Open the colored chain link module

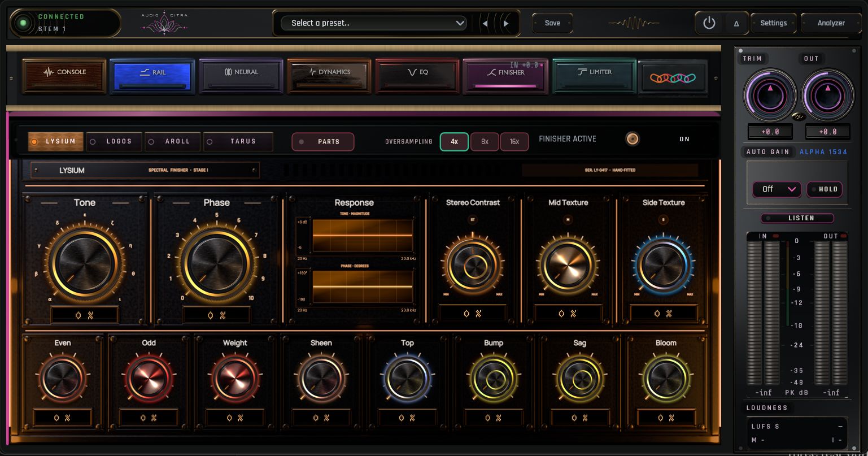[x=673, y=77]
